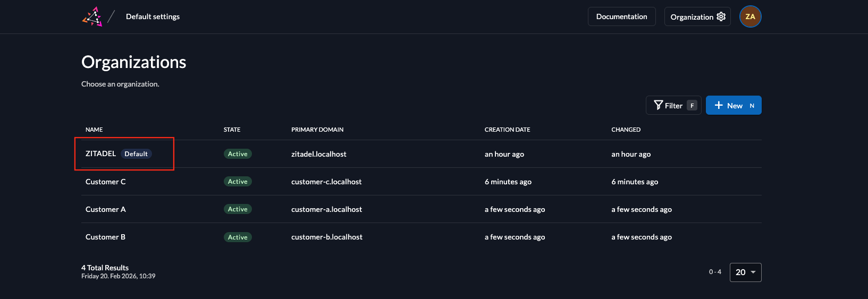
Task: Expand the page size dropdown showing 20
Action: coord(745,272)
